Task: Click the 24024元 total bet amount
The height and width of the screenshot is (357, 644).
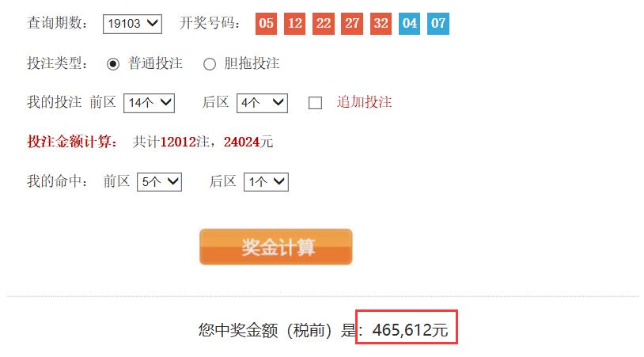Action: [x=248, y=142]
